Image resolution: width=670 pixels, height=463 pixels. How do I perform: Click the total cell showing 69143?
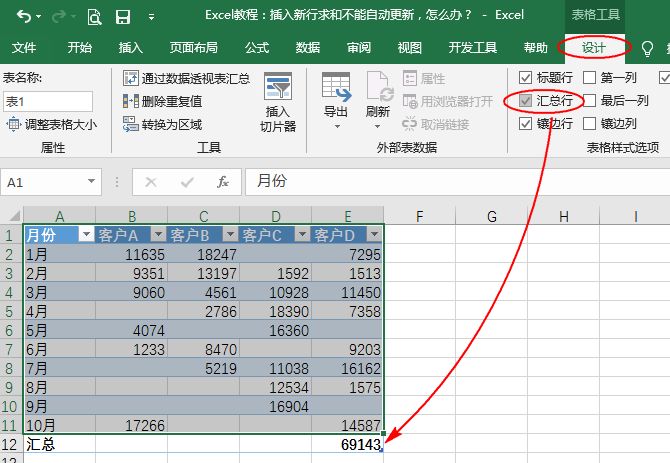(347, 444)
